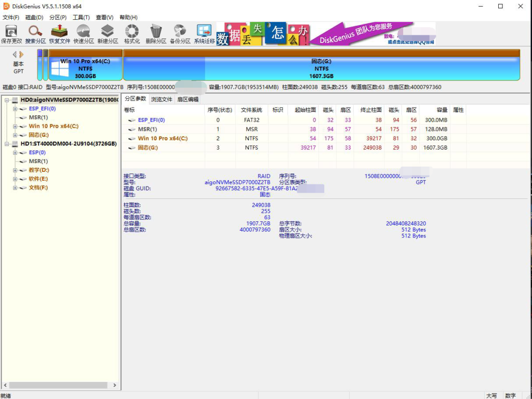Open Quick Partition (快速分区) tool
This screenshot has height=399, width=532.
tap(84, 34)
